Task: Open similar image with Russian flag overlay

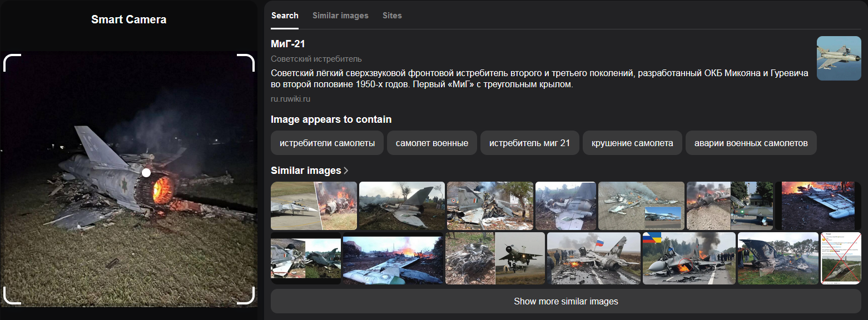Action: pos(593,258)
